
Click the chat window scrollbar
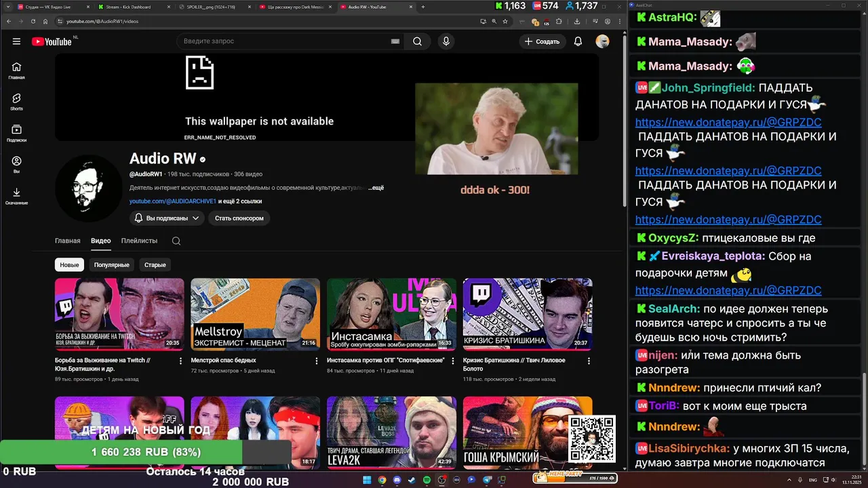pos(864,422)
